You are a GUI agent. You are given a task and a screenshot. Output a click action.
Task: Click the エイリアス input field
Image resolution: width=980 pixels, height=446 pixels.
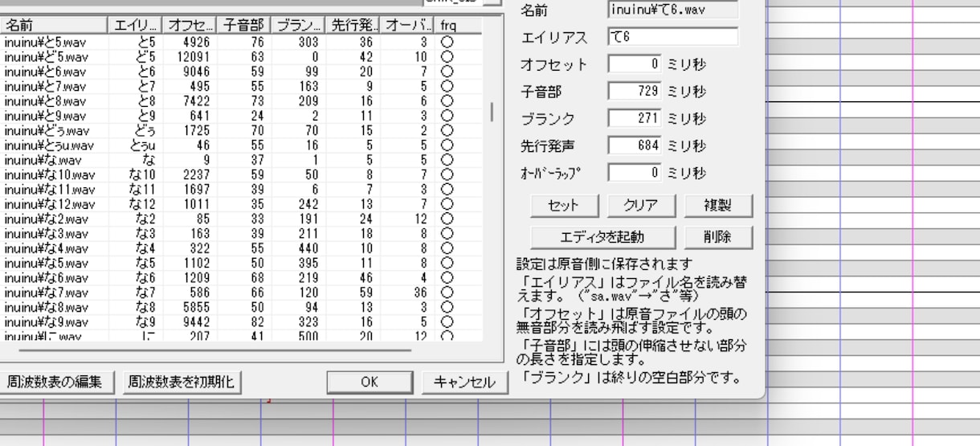(x=673, y=37)
